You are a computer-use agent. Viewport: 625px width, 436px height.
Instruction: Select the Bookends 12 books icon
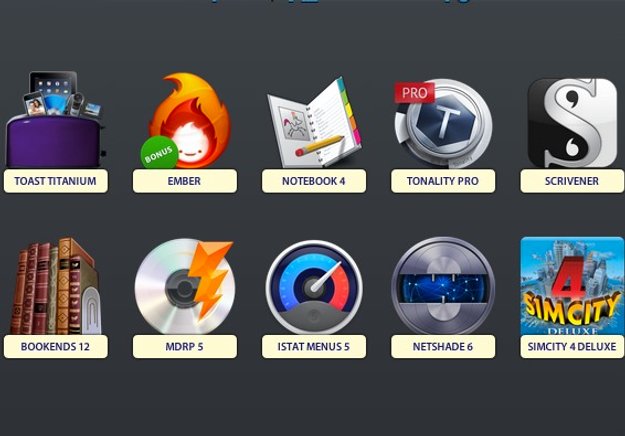tap(55, 286)
